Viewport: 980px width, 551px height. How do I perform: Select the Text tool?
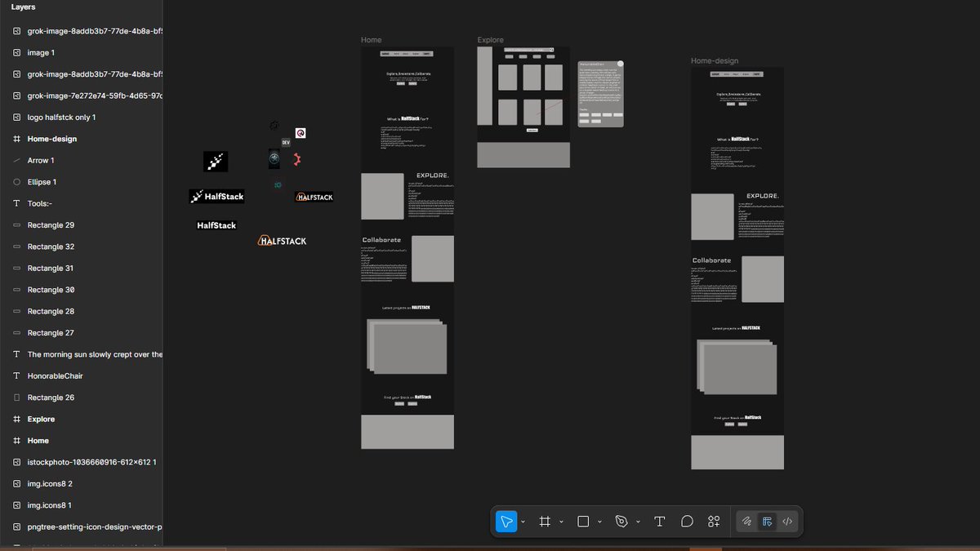point(660,522)
